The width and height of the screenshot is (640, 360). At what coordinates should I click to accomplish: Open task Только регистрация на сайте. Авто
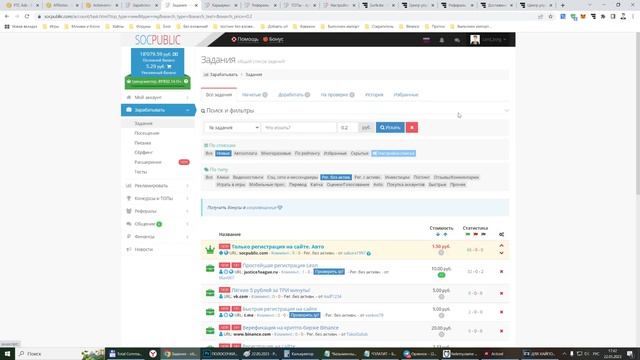tap(278, 247)
